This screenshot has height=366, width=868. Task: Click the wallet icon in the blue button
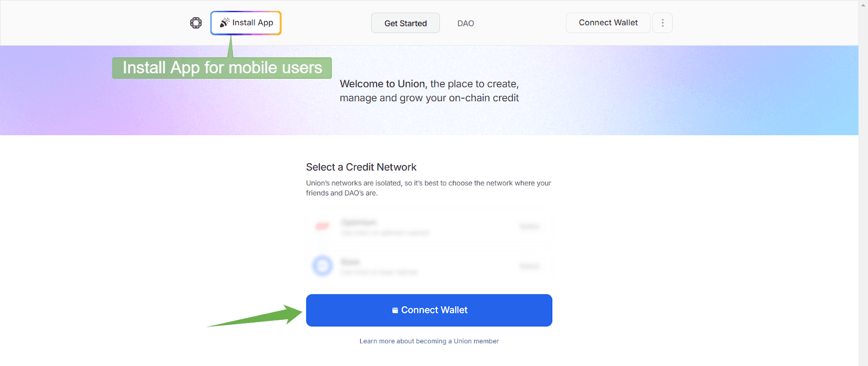[x=395, y=311]
